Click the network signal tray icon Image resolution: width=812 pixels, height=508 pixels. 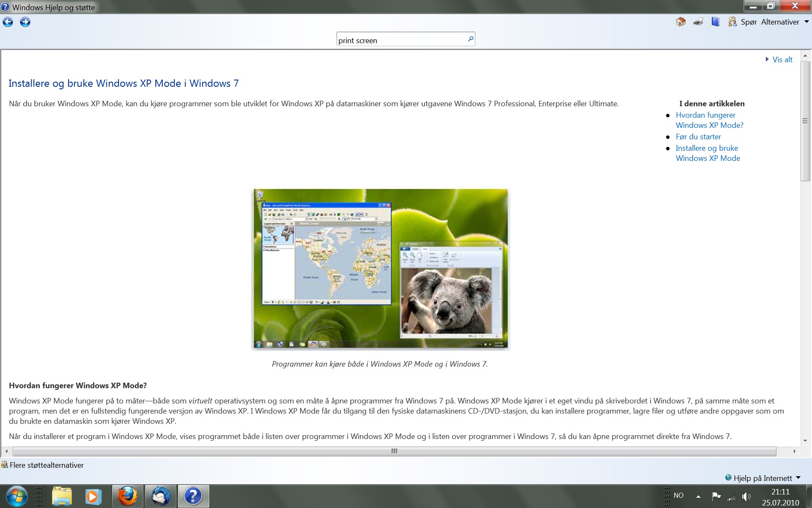(731, 497)
